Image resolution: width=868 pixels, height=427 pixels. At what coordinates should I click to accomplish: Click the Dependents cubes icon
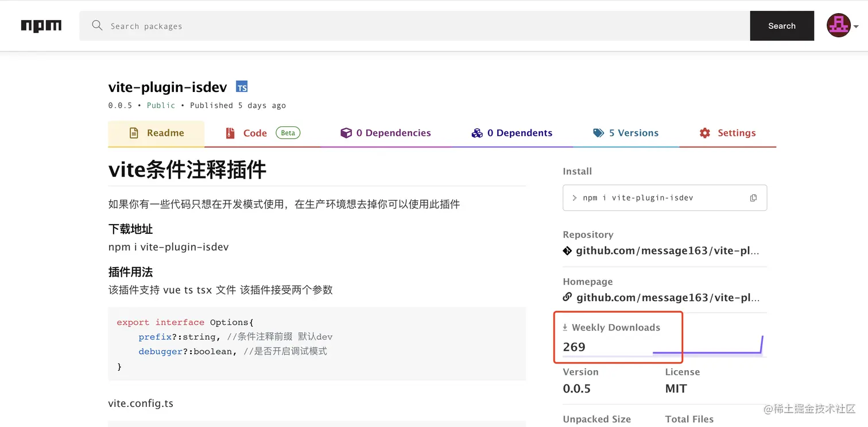477,133
